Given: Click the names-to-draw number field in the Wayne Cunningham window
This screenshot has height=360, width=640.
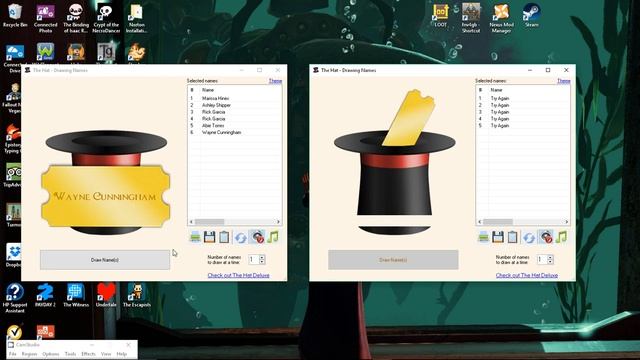Looking at the screenshot, I should click(254, 260).
